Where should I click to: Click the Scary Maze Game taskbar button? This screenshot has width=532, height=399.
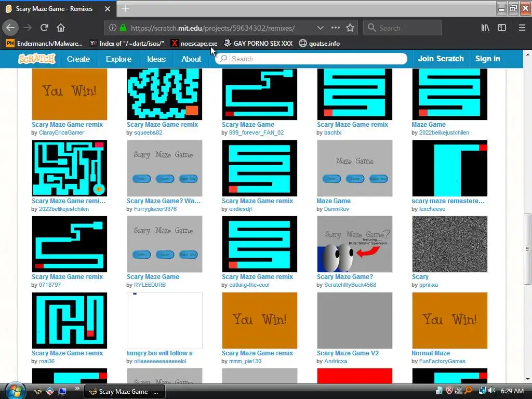click(124, 392)
